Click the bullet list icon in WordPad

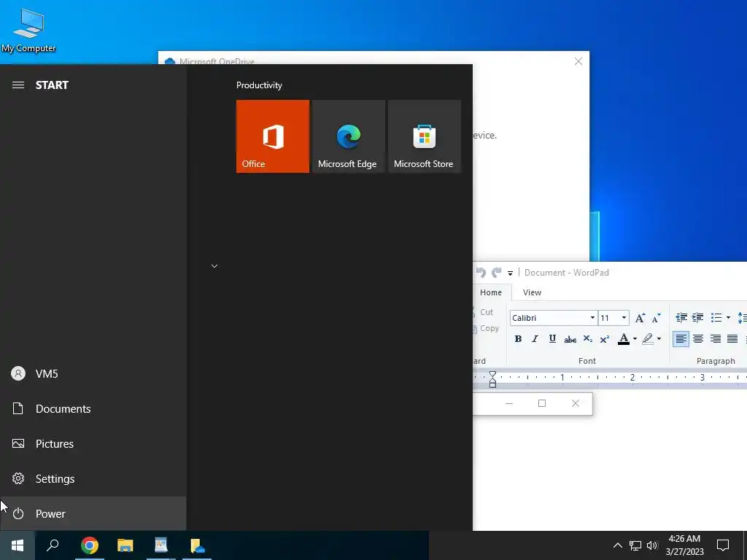pos(716,318)
